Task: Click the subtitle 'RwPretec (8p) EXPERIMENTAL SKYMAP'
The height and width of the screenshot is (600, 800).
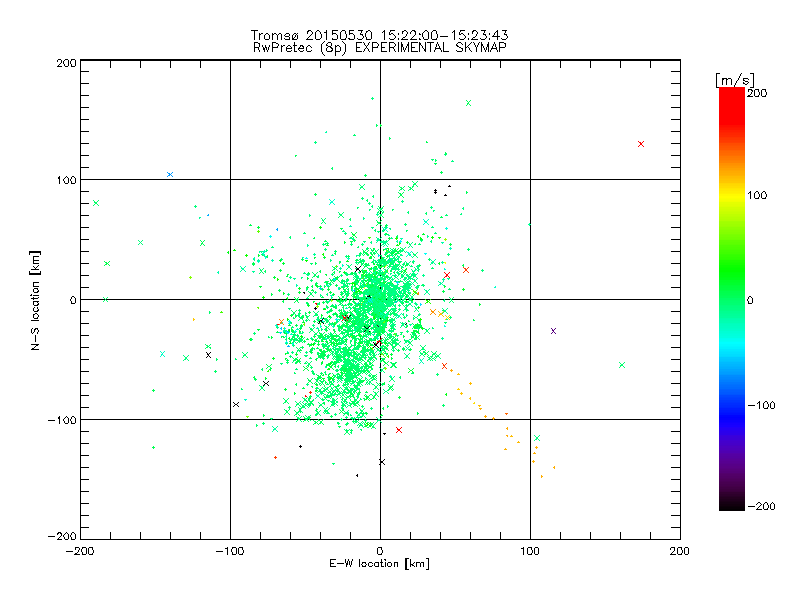Action: (380, 48)
